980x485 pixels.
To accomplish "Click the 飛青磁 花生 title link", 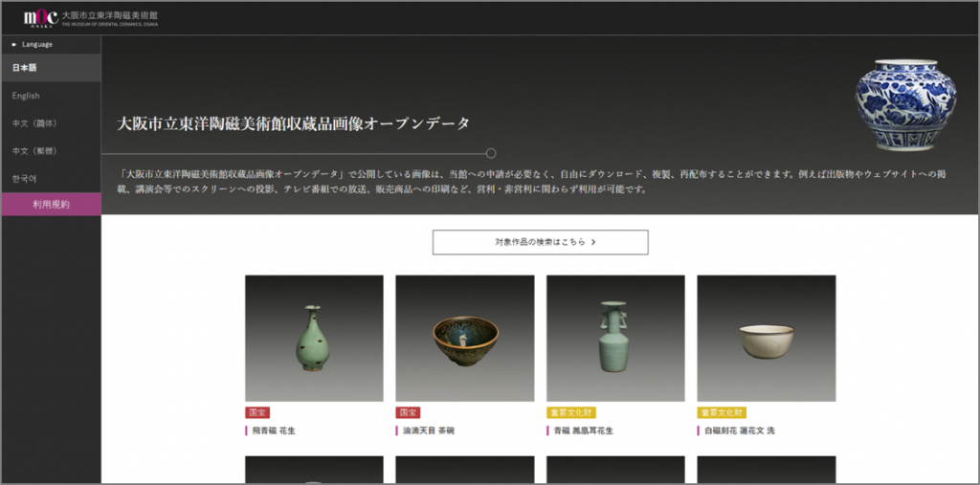I will pyautogui.click(x=274, y=430).
